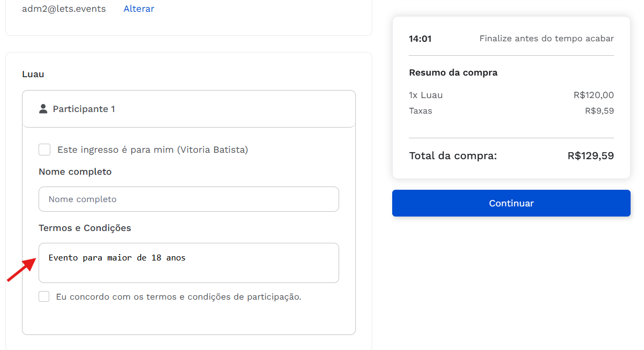Click the adm2@lets.events email address
Image resolution: width=644 pixels, height=350 pixels.
tap(64, 9)
